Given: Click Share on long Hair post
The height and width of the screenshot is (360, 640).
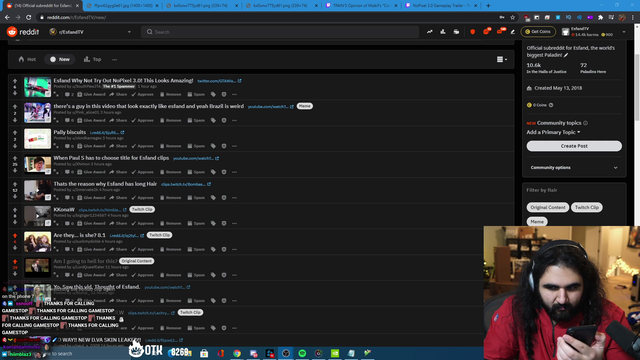Looking at the screenshot, I should pyautogui.click(x=118, y=198).
